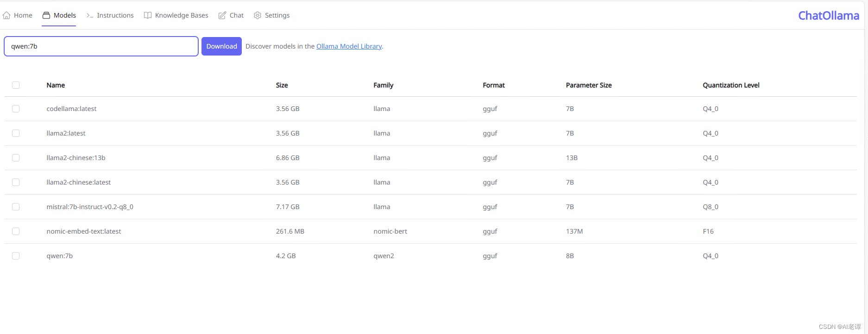Viewport: 868px width, 334px height.
Task: Click the llama2:latest model name
Action: pos(66,133)
